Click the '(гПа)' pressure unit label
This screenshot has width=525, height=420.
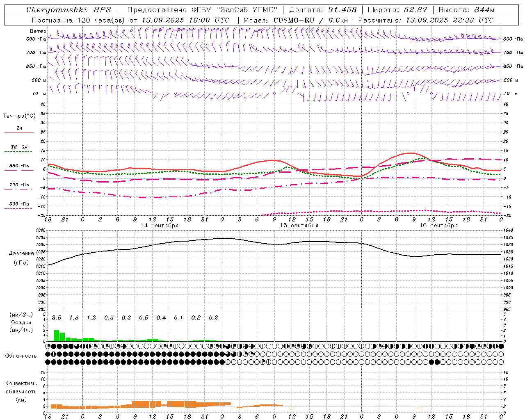[21, 262]
